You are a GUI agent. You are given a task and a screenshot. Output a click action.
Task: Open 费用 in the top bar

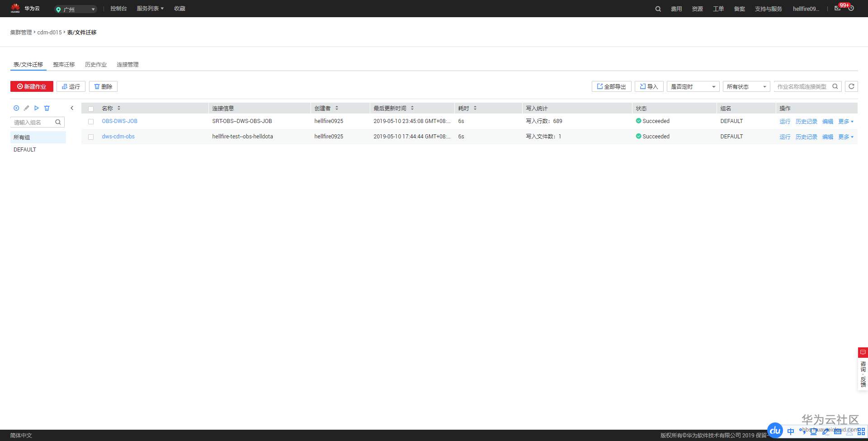676,9
